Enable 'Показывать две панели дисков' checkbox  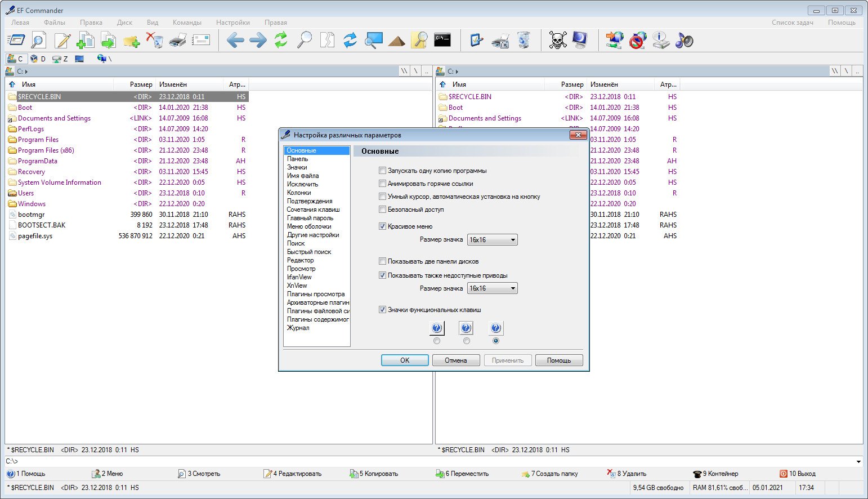(383, 261)
